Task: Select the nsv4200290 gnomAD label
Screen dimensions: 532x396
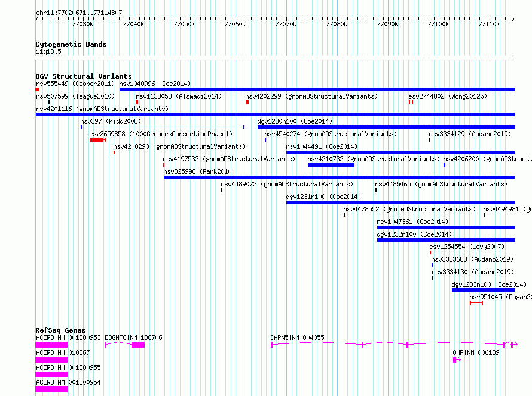Action: coord(179,146)
